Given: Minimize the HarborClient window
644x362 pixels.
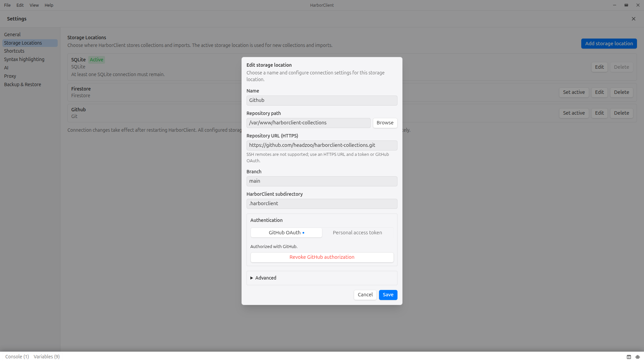Looking at the screenshot, I should tap(614, 5).
